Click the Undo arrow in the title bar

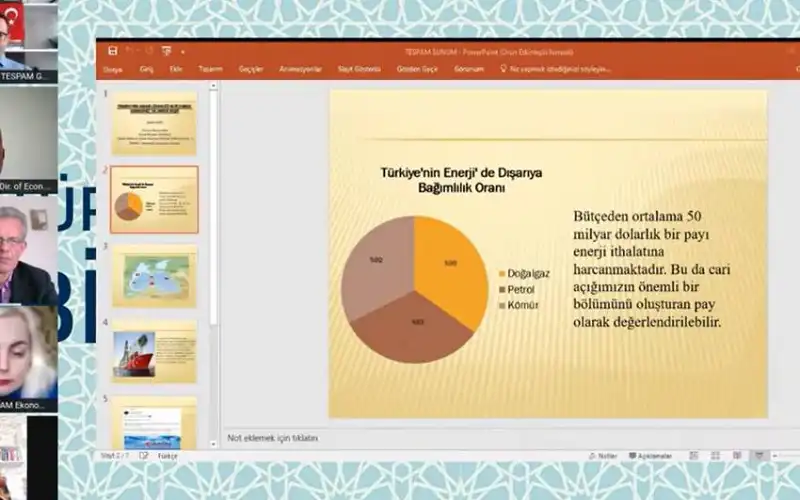click(130, 50)
